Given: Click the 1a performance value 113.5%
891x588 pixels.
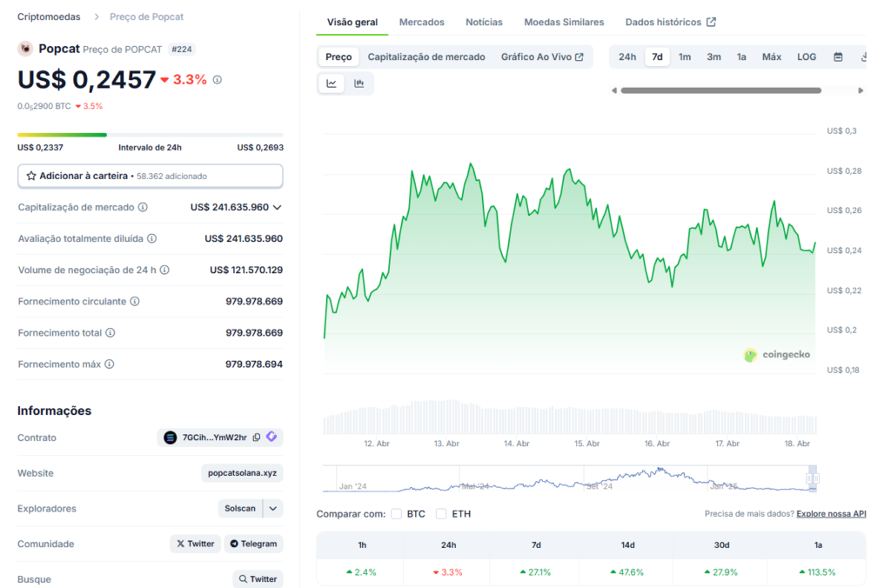Looking at the screenshot, I should [x=817, y=572].
